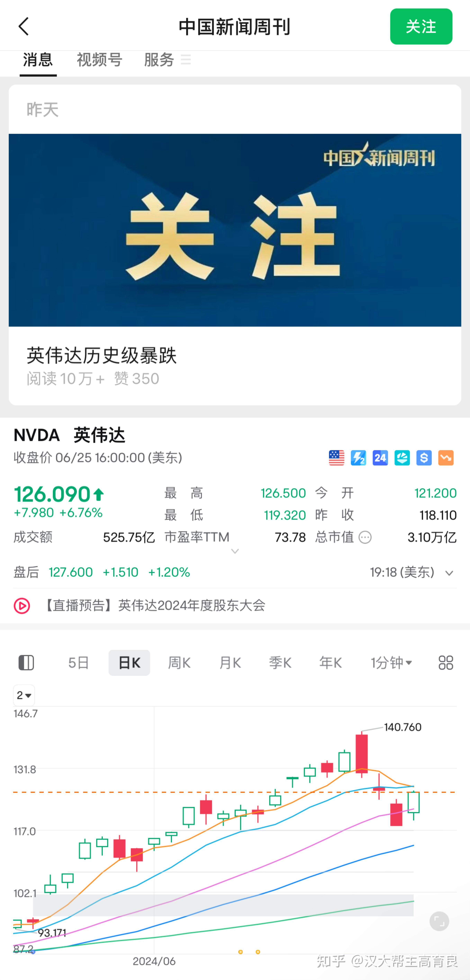Image resolution: width=470 pixels, height=980 pixels.
Task: Expand the after-hours 盘后 details chevron
Action: (449, 573)
